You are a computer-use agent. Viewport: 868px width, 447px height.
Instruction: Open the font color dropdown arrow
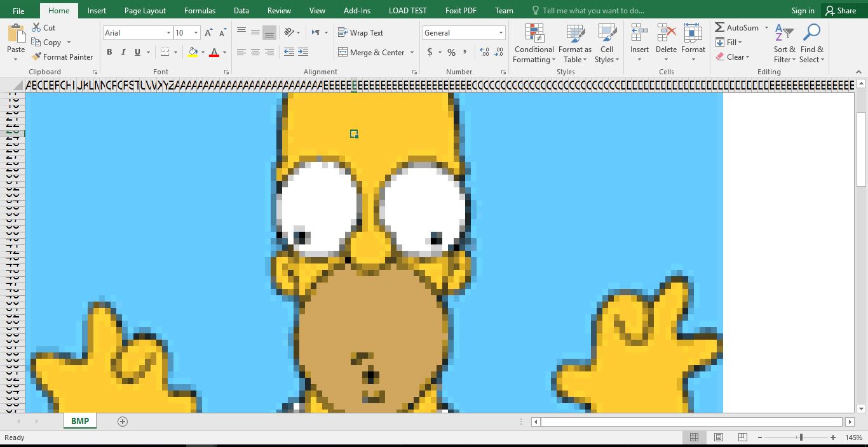tap(224, 52)
